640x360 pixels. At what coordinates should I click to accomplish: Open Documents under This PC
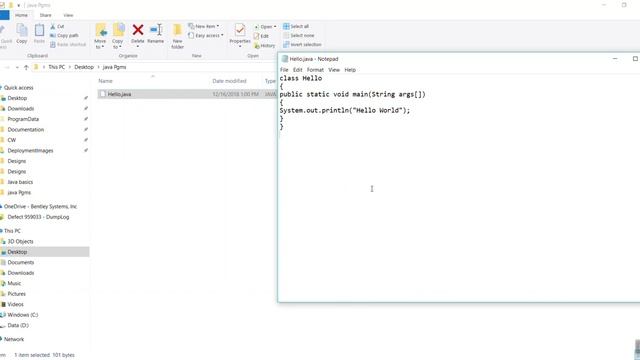[21, 262]
